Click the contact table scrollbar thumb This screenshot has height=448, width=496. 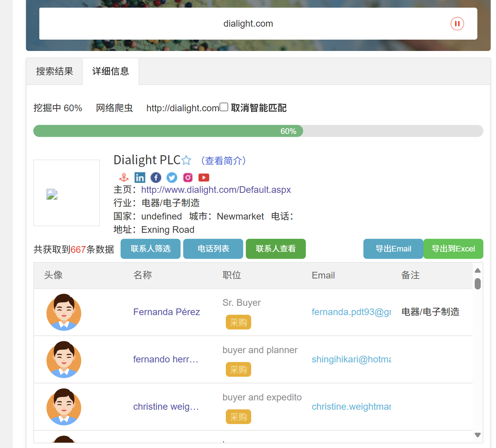(x=477, y=284)
